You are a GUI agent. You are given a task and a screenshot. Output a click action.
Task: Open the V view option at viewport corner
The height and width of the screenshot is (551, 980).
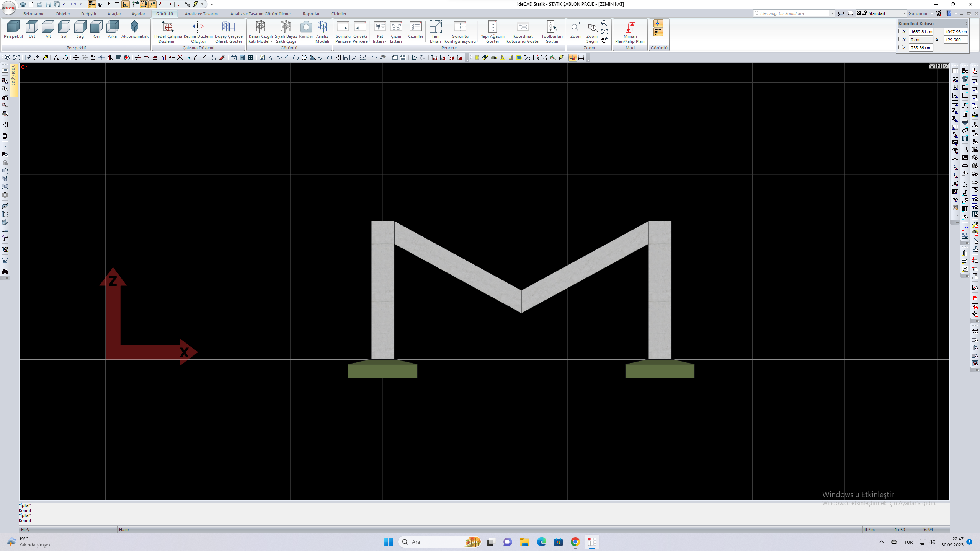pyautogui.click(x=946, y=66)
